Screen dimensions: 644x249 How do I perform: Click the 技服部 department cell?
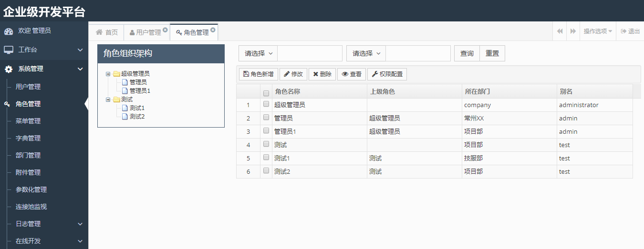click(x=509, y=158)
